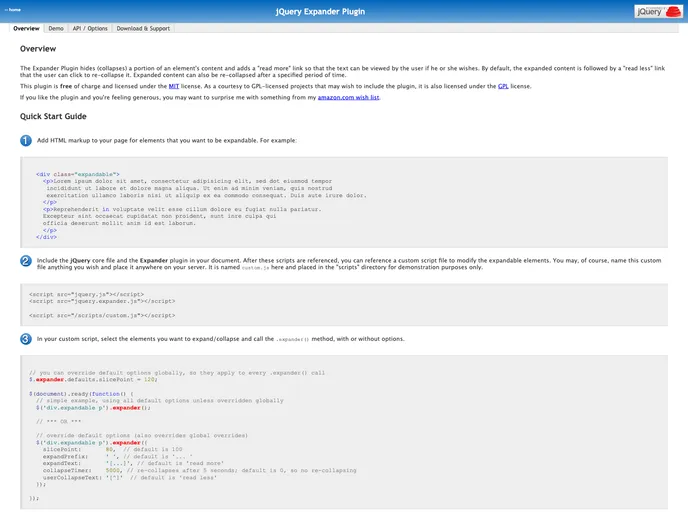Click the inline custom.js filename text
Image resolution: width=688 pixels, height=512 pixels.
pyautogui.click(x=255, y=268)
